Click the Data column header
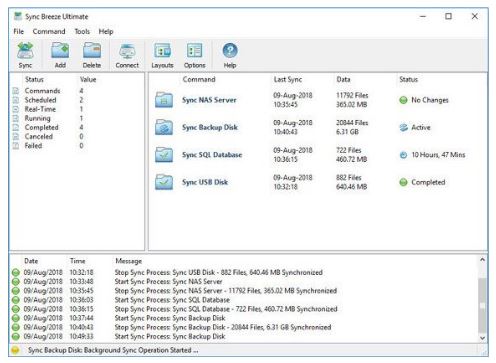This screenshot has height=363, width=496. (343, 79)
